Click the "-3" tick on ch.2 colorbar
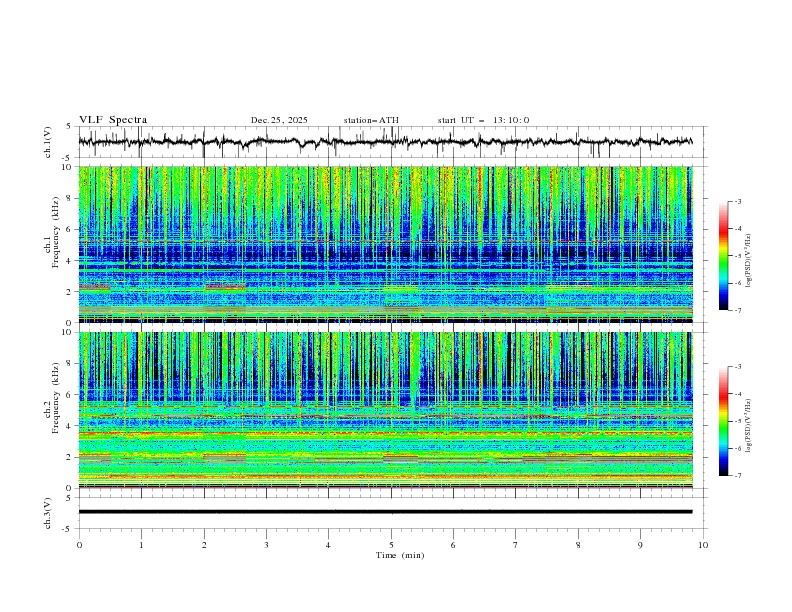The image size is (792, 612). click(x=738, y=367)
